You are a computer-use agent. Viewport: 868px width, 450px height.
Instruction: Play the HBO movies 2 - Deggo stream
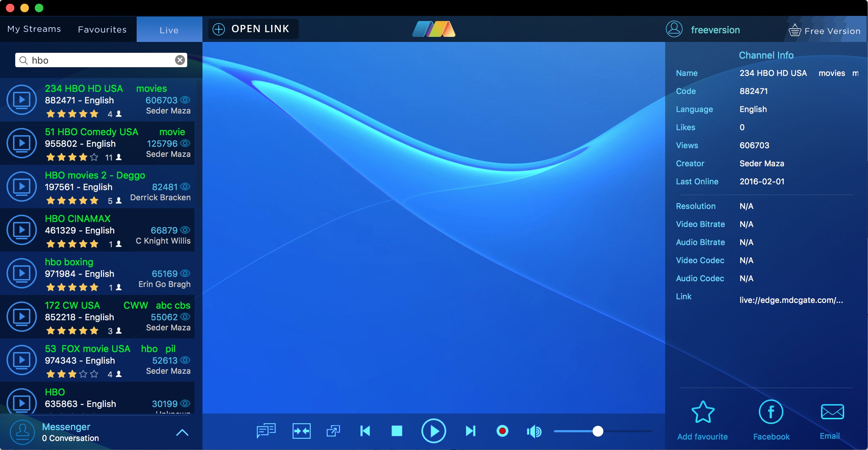22,187
